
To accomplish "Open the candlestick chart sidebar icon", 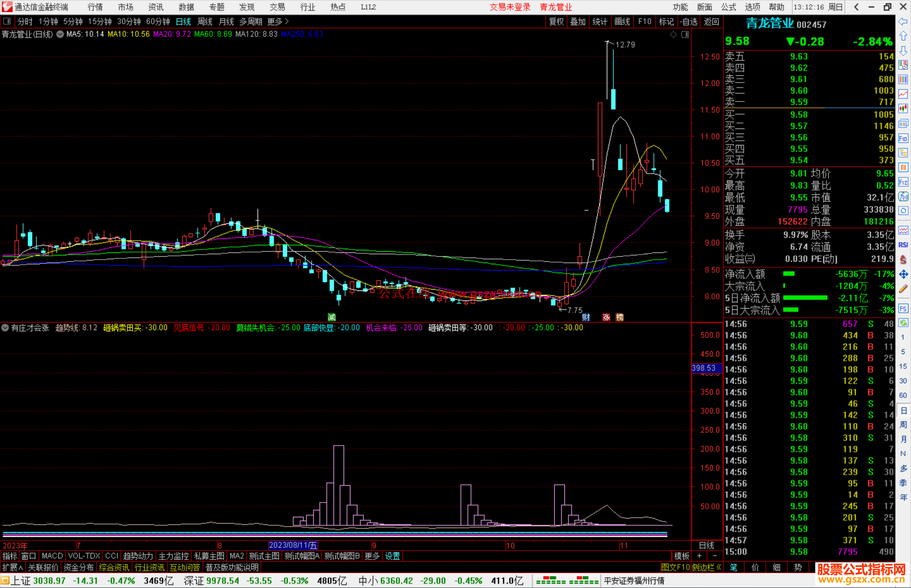I will coord(903,109).
